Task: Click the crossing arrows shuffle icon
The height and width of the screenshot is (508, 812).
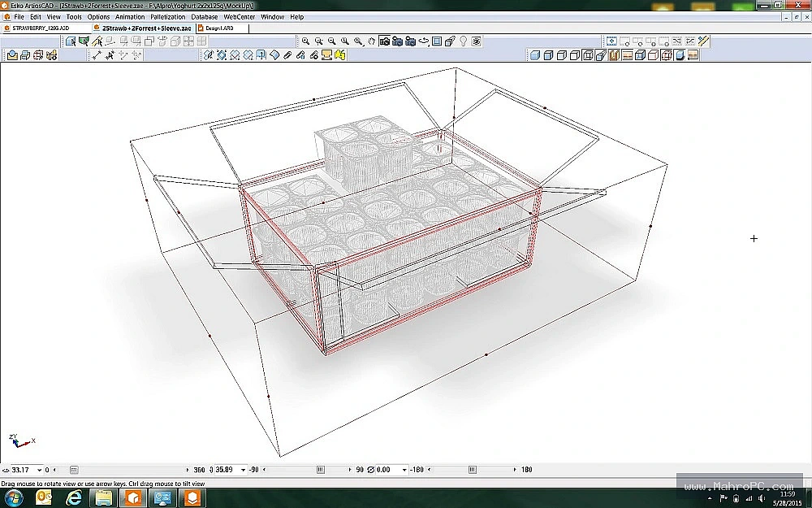Action: 676,41
